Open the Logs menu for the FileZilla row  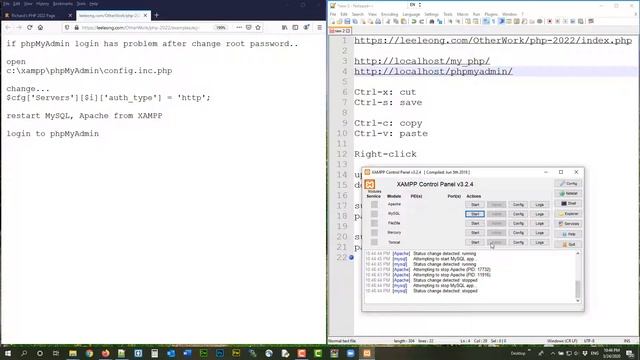tap(540, 223)
